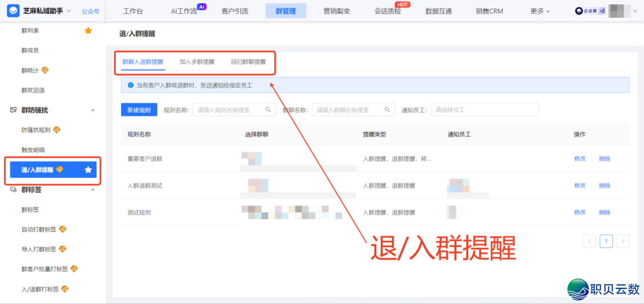644x304 pixels.
Task: Collapse the 群标签 sidebar section
Action: (x=92, y=190)
